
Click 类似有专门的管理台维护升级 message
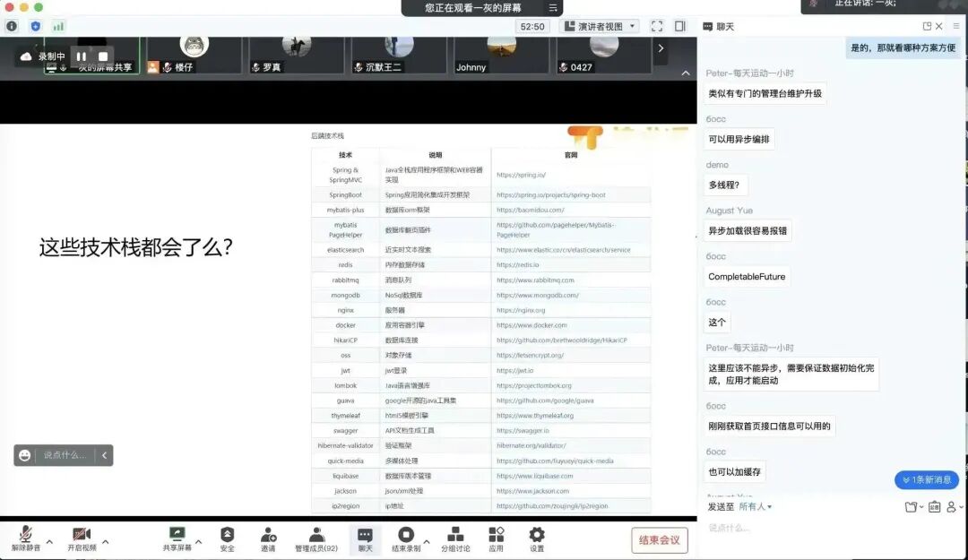pyautogui.click(x=765, y=93)
